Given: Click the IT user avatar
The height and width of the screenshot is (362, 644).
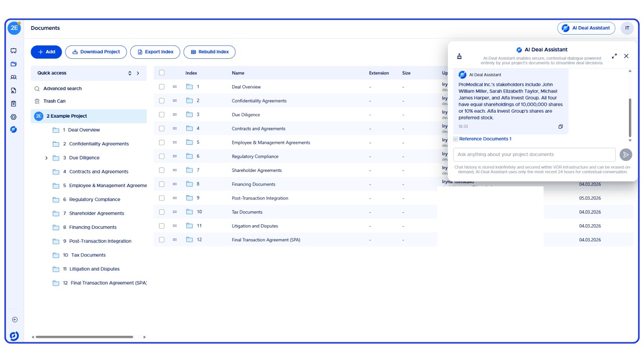Looking at the screenshot, I should tap(627, 28).
